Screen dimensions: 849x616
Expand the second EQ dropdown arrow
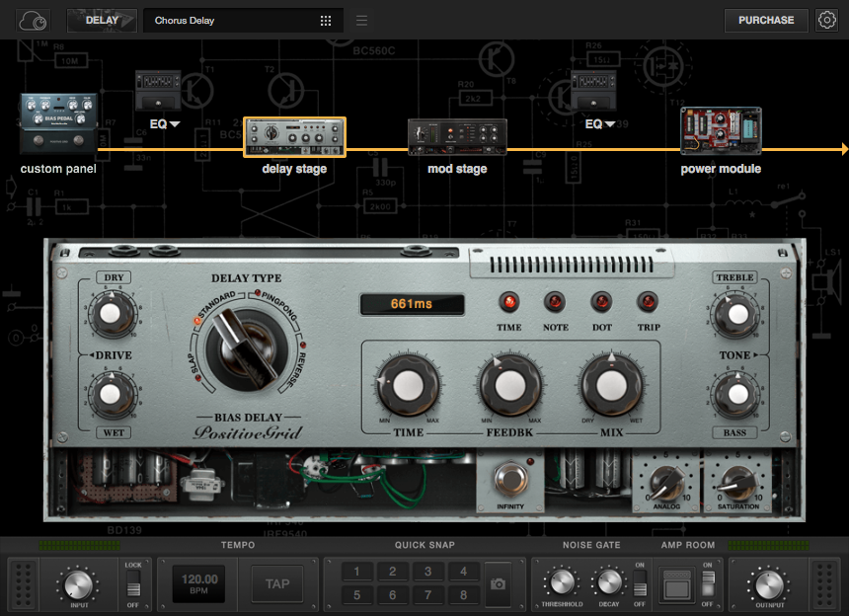(x=610, y=124)
